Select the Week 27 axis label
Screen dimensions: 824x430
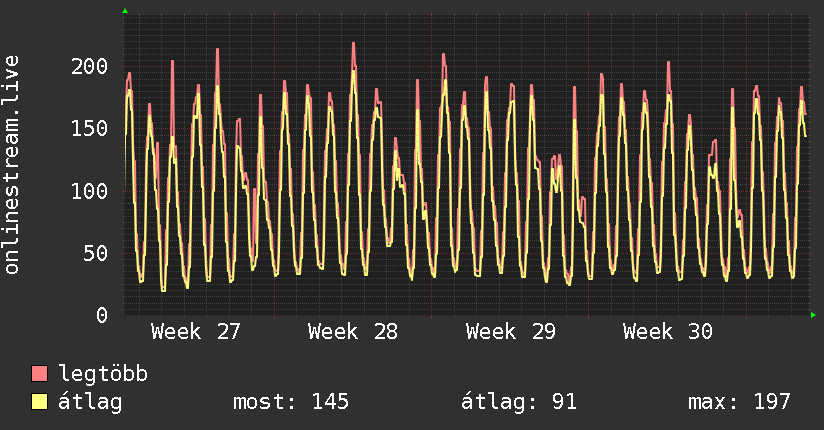tap(195, 332)
